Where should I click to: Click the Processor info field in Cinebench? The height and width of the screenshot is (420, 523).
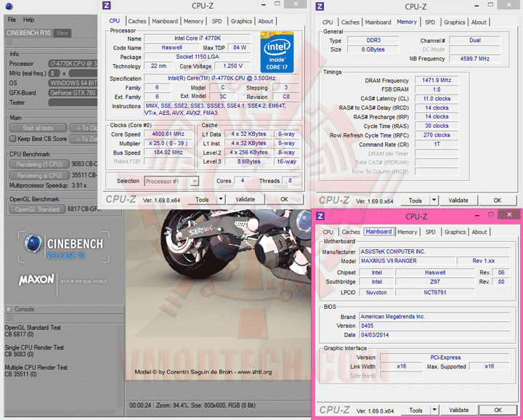73,63
